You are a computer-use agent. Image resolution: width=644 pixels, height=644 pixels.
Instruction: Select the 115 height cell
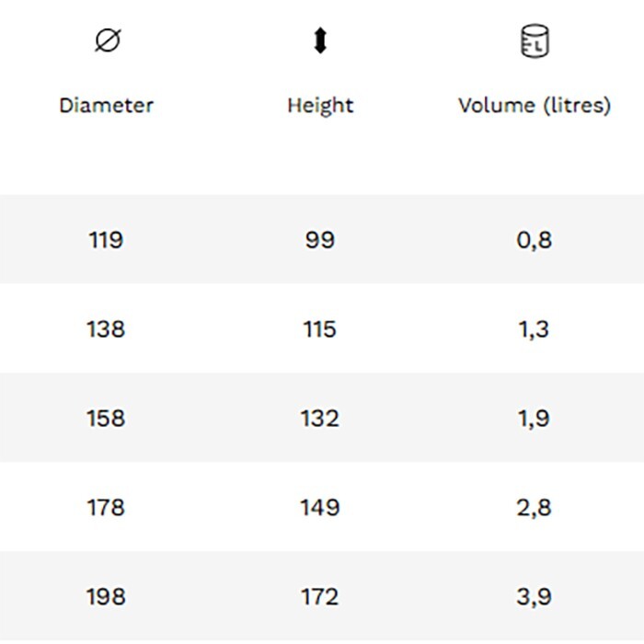pos(319,329)
